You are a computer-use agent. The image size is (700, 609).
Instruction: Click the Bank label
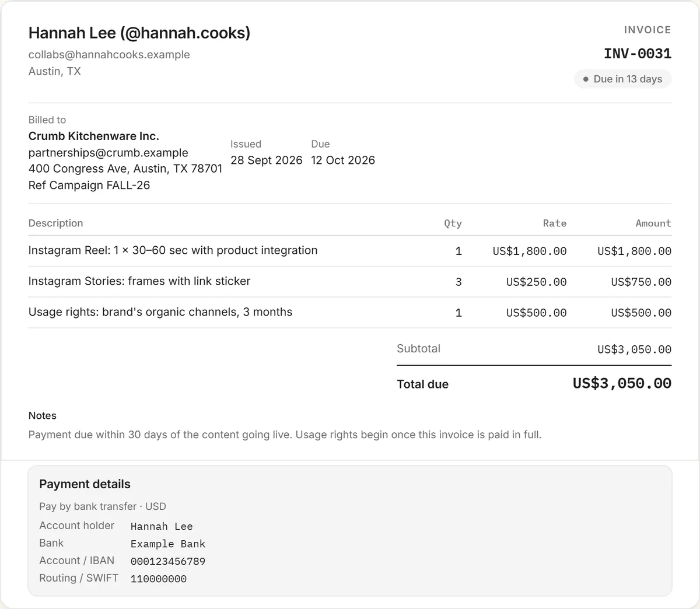pos(51,543)
